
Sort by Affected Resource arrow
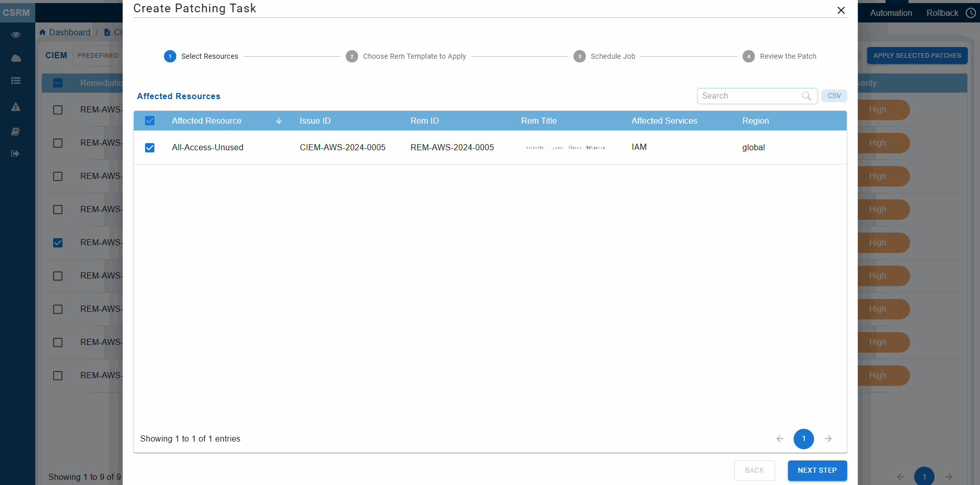coord(279,121)
